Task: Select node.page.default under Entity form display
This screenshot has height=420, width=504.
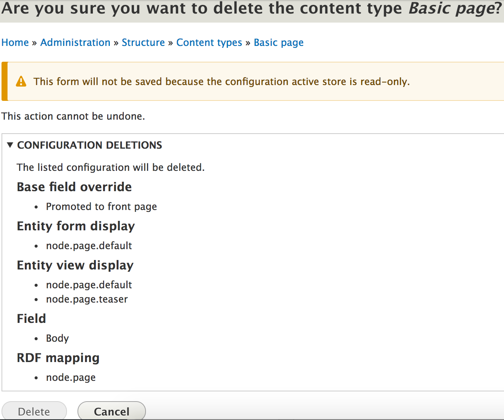Action: point(89,246)
